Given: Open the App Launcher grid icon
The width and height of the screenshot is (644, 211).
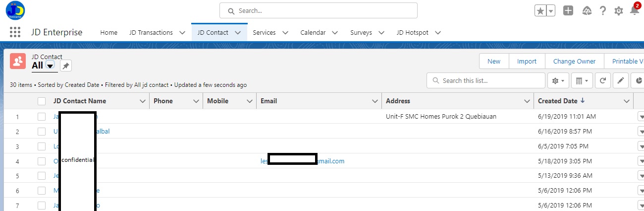Looking at the screenshot, I should (x=15, y=32).
